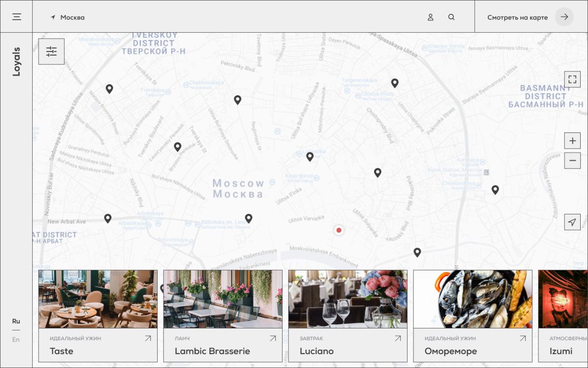Open the user profile icon
588x368 pixels.
pos(430,17)
